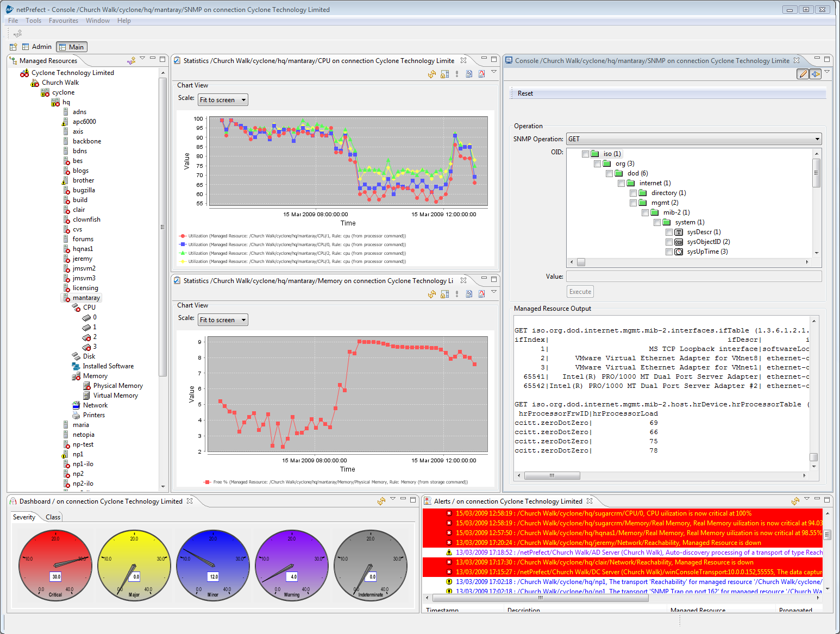Click the Disk icon in the resource tree

(76, 356)
